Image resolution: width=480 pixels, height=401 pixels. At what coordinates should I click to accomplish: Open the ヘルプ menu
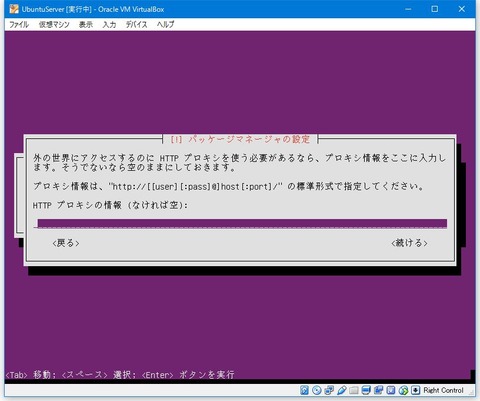[x=166, y=24]
